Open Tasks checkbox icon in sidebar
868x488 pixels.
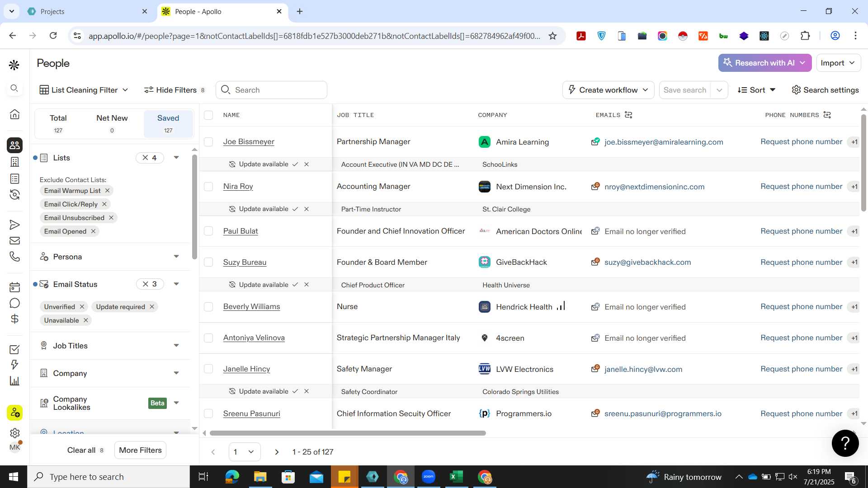tap(14, 349)
